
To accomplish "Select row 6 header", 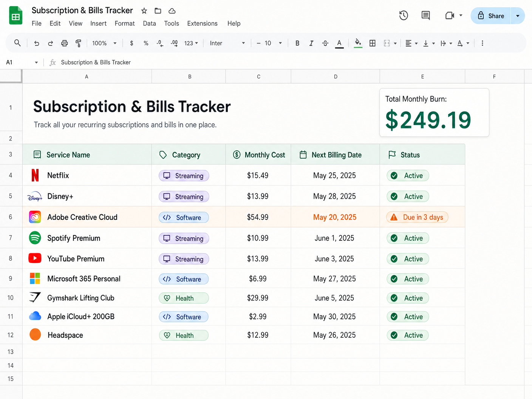I will pyautogui.click(x=11, y=217).
